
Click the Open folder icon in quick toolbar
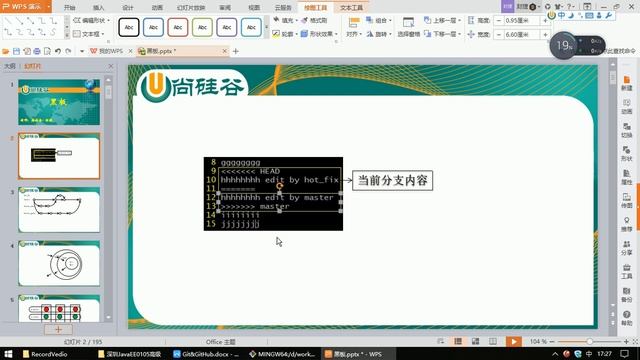tap(6, 51)
